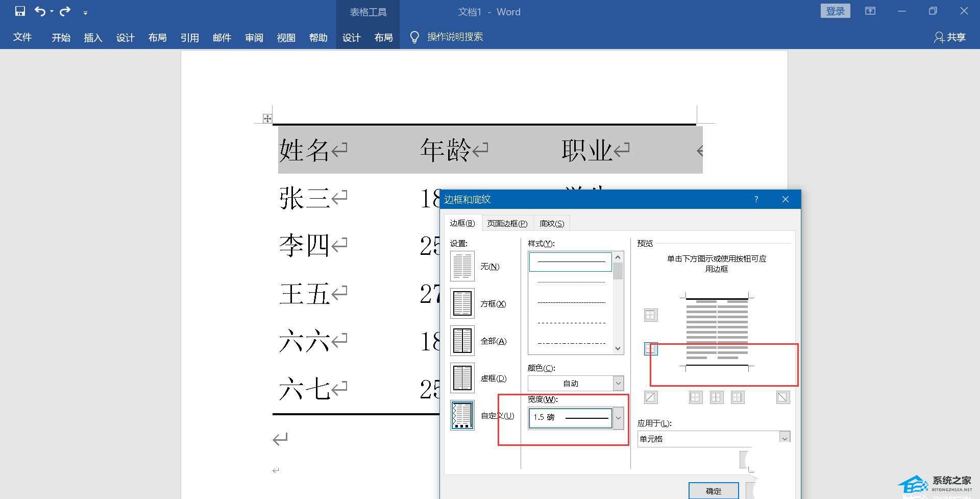Click the style list scroll-down arrow
The image size is (980, 499).
[618, 348]
